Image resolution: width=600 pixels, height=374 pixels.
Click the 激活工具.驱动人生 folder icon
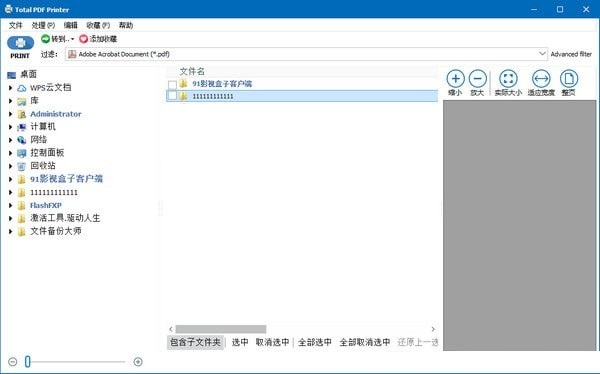[x=22, y=219]
